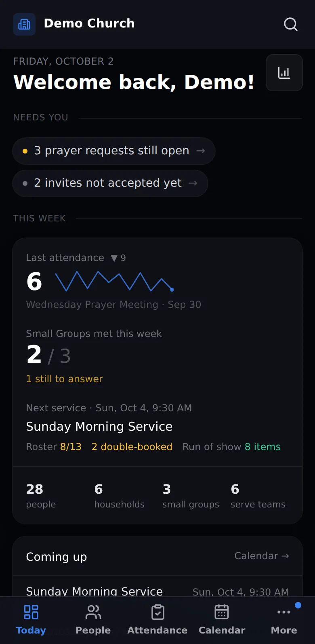Viewport: 315px width, 644px height.
Task: Click the Roster 8/13 count
Action: tap(54, 447)
